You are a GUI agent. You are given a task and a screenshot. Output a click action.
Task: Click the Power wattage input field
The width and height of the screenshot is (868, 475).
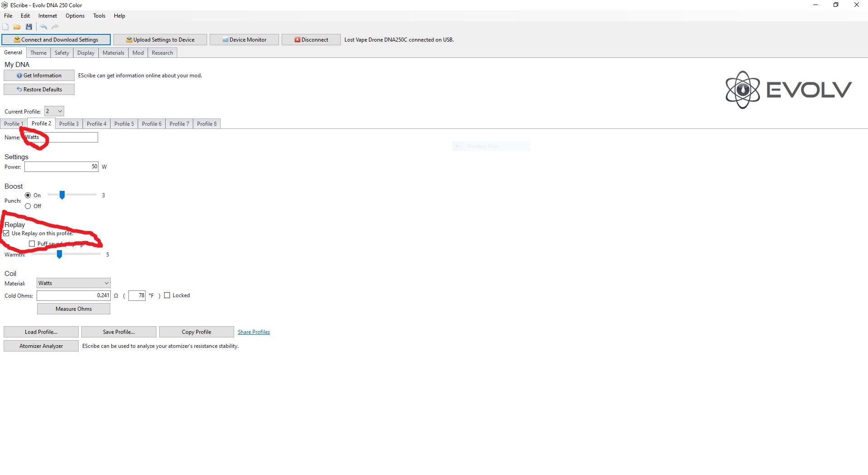click(61, 167)
